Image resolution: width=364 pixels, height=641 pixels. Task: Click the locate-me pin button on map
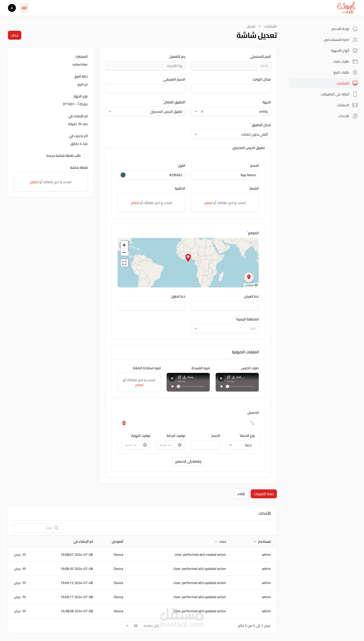[x=248, y=277]
